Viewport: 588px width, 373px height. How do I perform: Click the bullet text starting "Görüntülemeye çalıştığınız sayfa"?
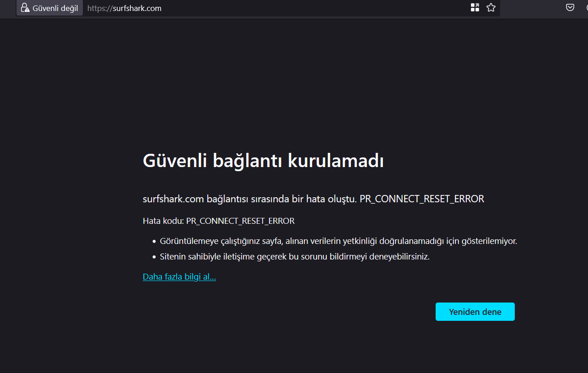pos(338,241)
